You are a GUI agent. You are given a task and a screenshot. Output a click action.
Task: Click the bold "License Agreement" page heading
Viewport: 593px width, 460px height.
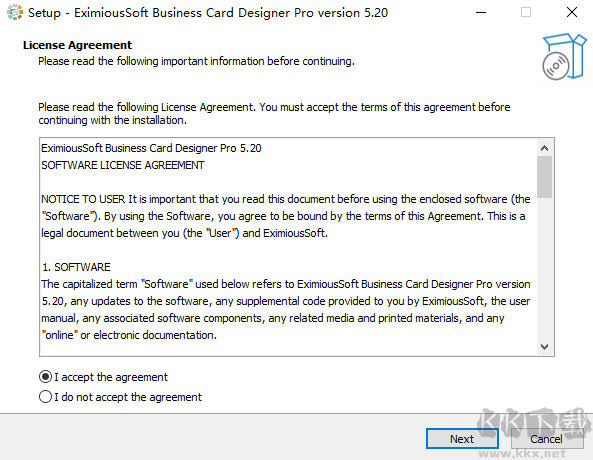pyautogui.click(x=78, y=45)
